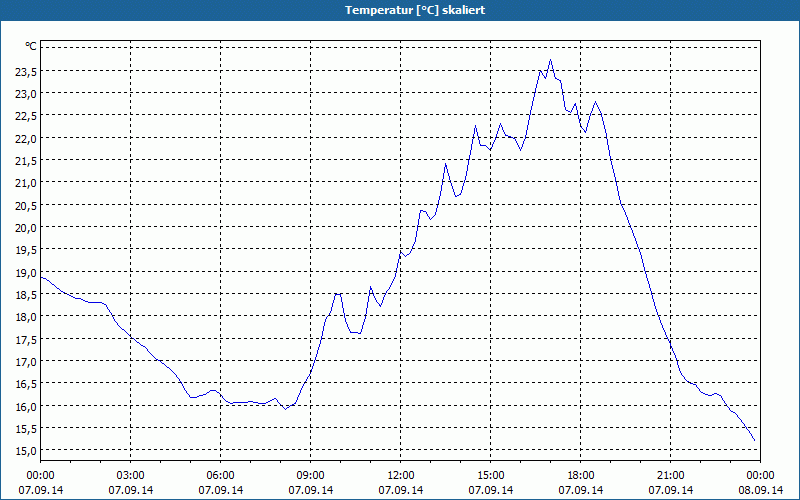Select the 06:00 time label
The width and height of the screenshot is (800, 500).
(220, 476)
